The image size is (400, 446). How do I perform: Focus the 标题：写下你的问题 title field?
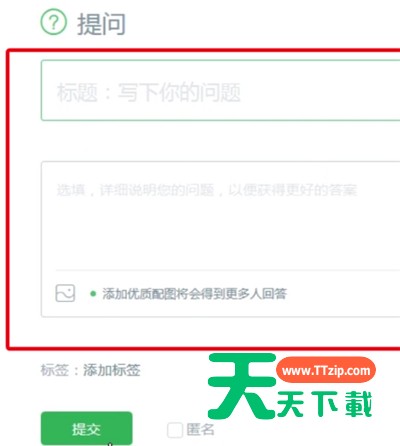point(221,90)
